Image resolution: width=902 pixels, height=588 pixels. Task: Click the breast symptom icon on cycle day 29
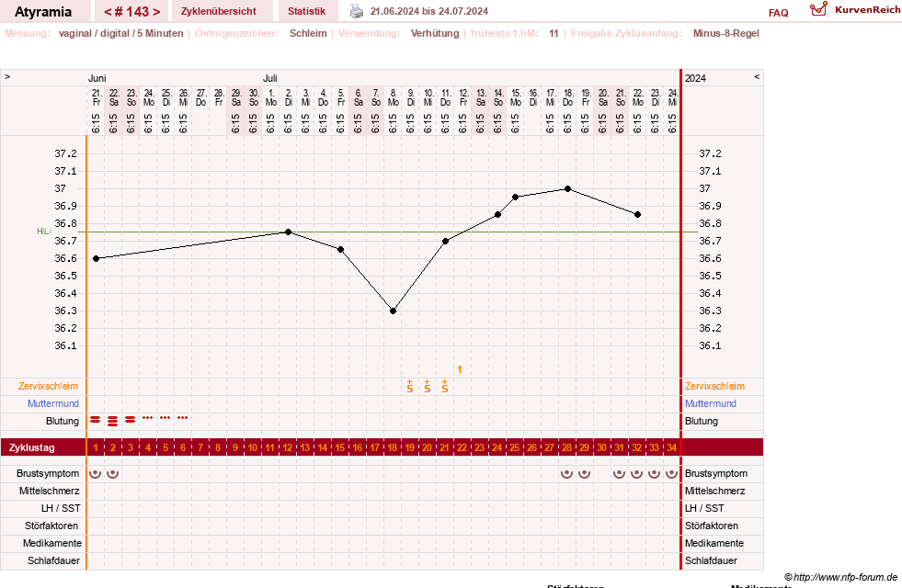(x=584, y=474)
